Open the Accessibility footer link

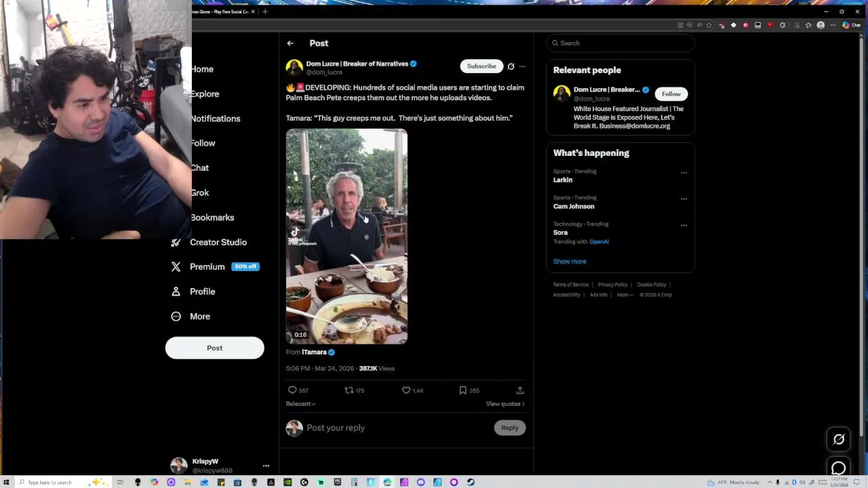(566, 295)
